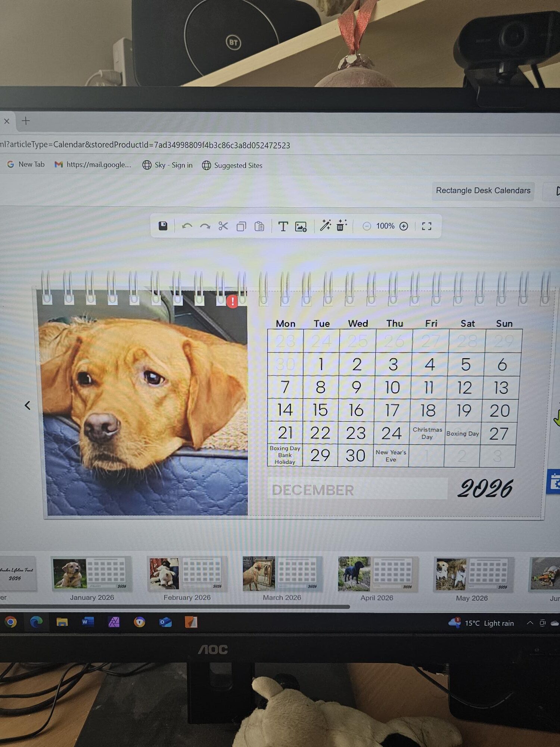Zoom in with the plus icon
This screenshot has width=560, height=747.
(404, 226)
